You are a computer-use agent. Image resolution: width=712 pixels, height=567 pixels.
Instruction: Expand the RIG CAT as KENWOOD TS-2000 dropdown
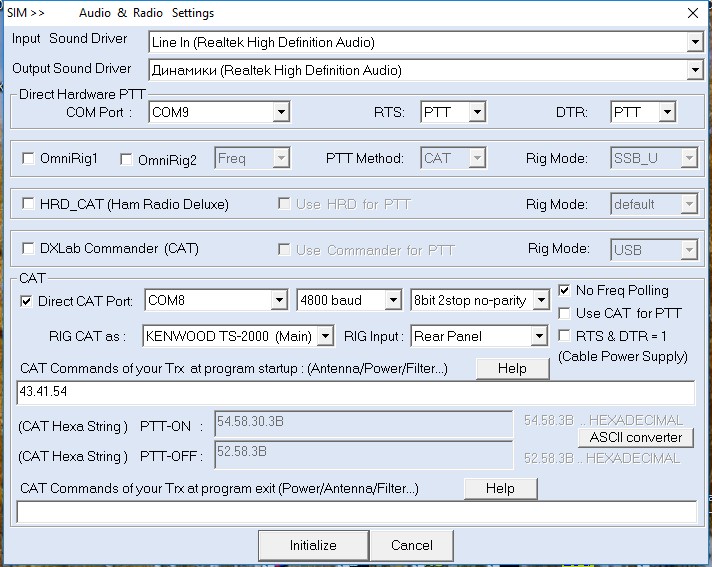(326, 336)
